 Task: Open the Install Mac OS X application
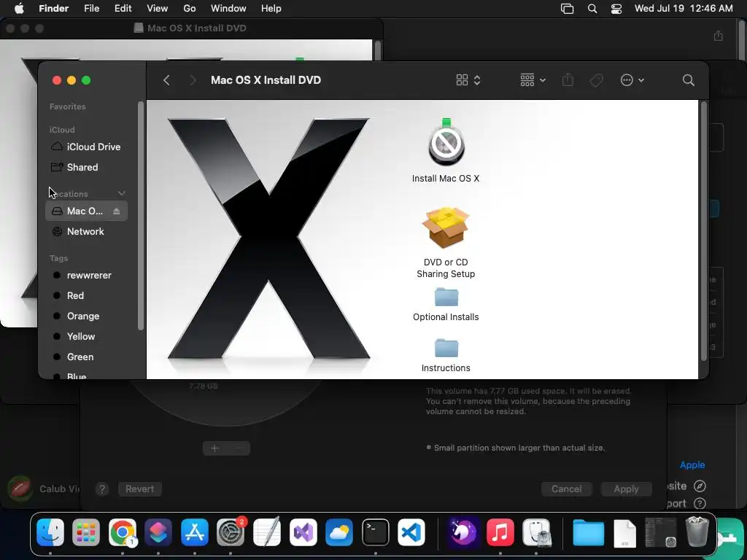[x=446, y=150]
